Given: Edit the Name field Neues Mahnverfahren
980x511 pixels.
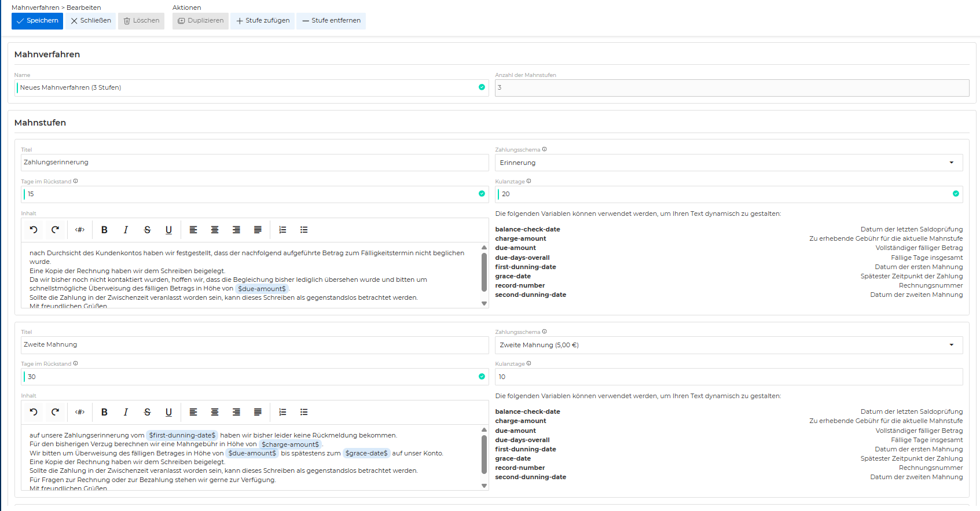Looking at the screenshot, I should pos(251,88).
